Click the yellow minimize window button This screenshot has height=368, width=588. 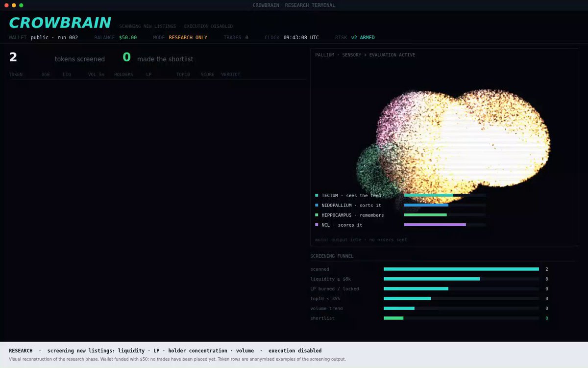(14, 5)
